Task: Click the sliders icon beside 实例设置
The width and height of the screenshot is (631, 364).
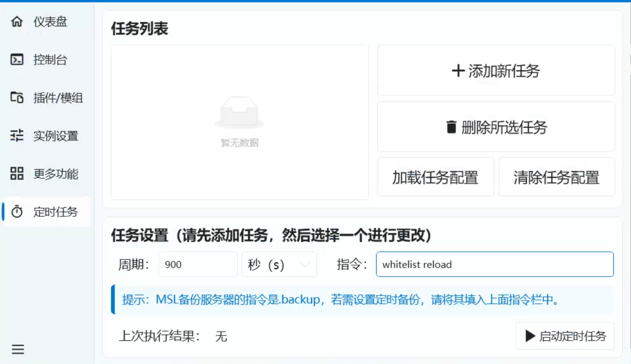Action: tap(17, 136)
